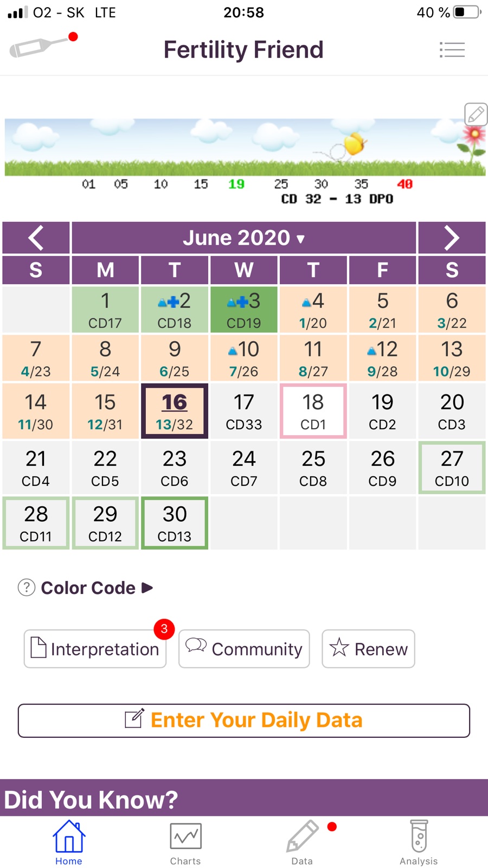Select June 18 CD1 calendar day
Screen dimensions: 488x868
tap(313, 411)
